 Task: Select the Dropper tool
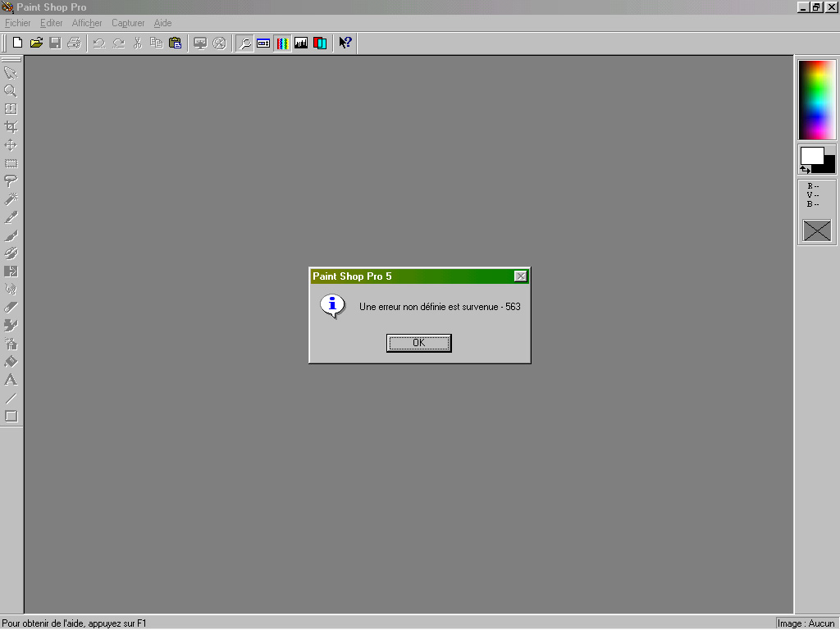point(11,217)
